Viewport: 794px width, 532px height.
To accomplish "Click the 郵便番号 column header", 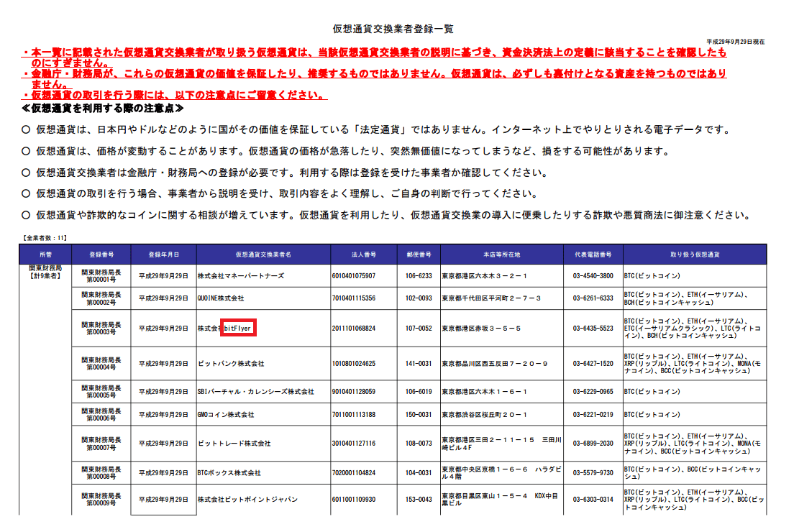I will [419, 254].
